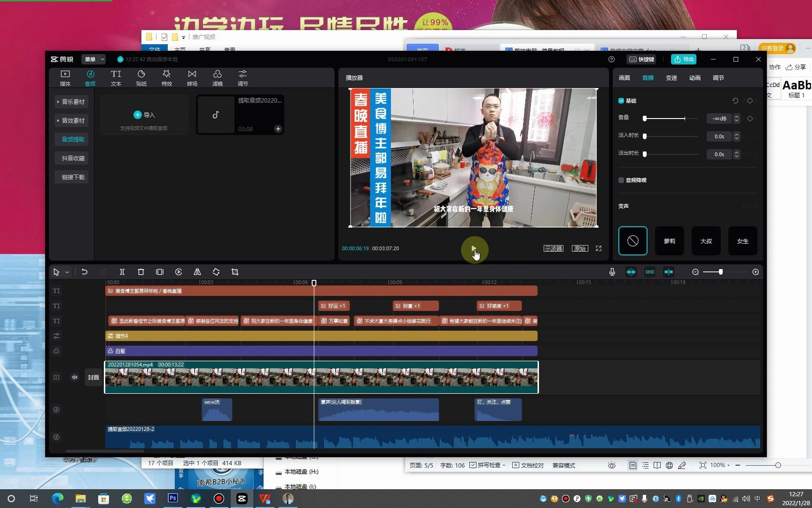Viewport: 812px width, 508px height.
Task: Click the microphone record voiceover icon
Action: coord(612,272)
